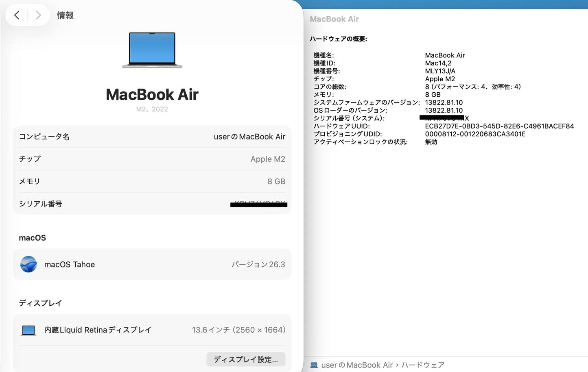The height and width of the screenshot is (372, 588).
Task: Click userのMacBook Air in the path bar
Action: point(357,365)
